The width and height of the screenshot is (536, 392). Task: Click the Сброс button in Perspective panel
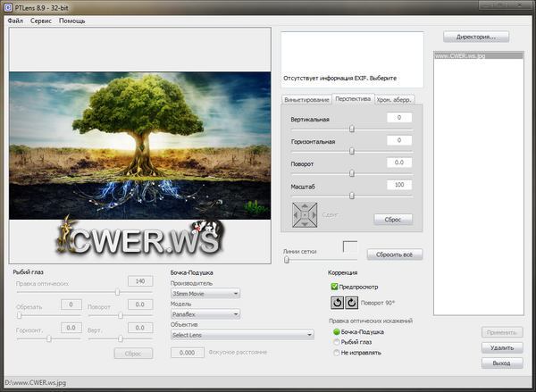(x=393, y=220)
